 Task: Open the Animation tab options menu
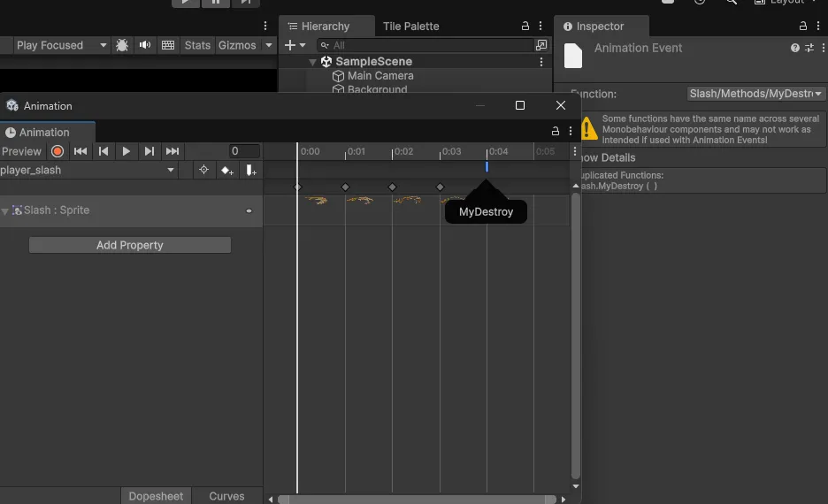point(571,131)
